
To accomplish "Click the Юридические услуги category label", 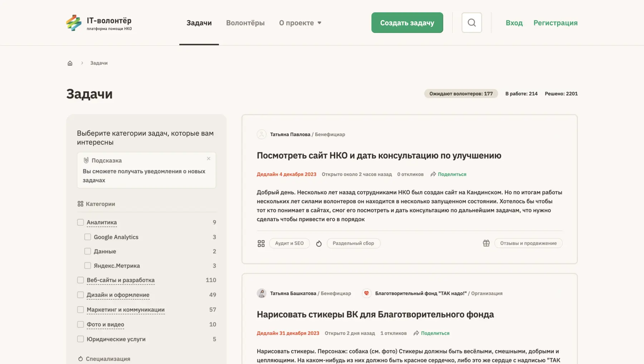I will [x=116, y=339].
